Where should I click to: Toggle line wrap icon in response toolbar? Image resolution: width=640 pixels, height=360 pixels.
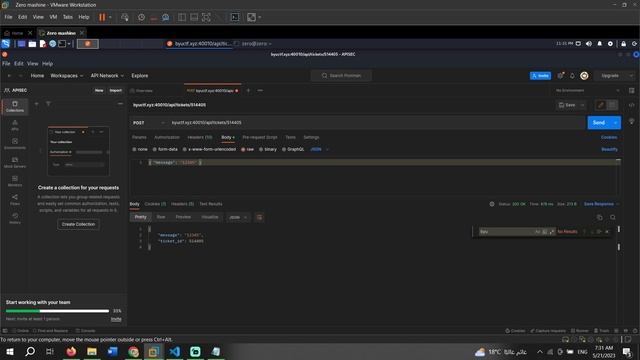[259, 217]
